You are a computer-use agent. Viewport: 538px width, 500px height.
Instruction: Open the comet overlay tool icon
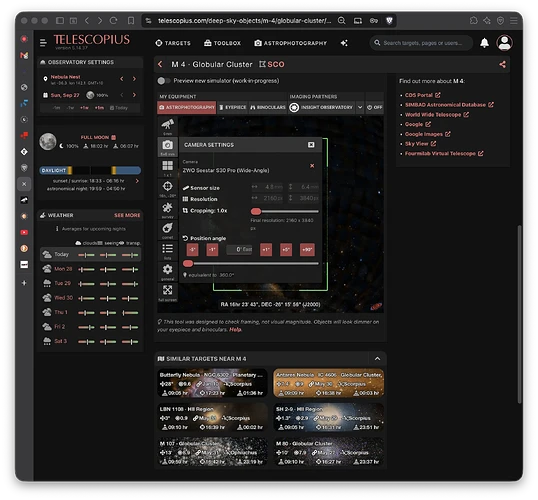(167, 230)
